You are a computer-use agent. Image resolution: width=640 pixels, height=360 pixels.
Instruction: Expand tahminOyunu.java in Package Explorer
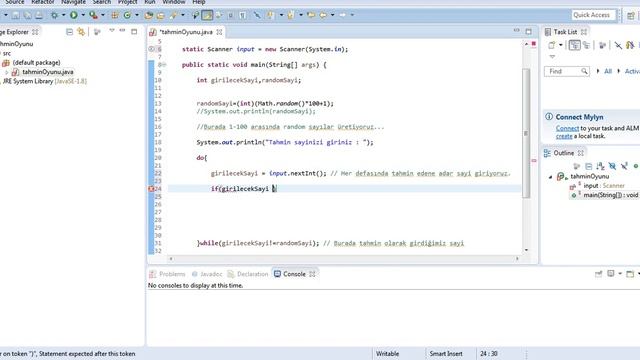[7, 72]
